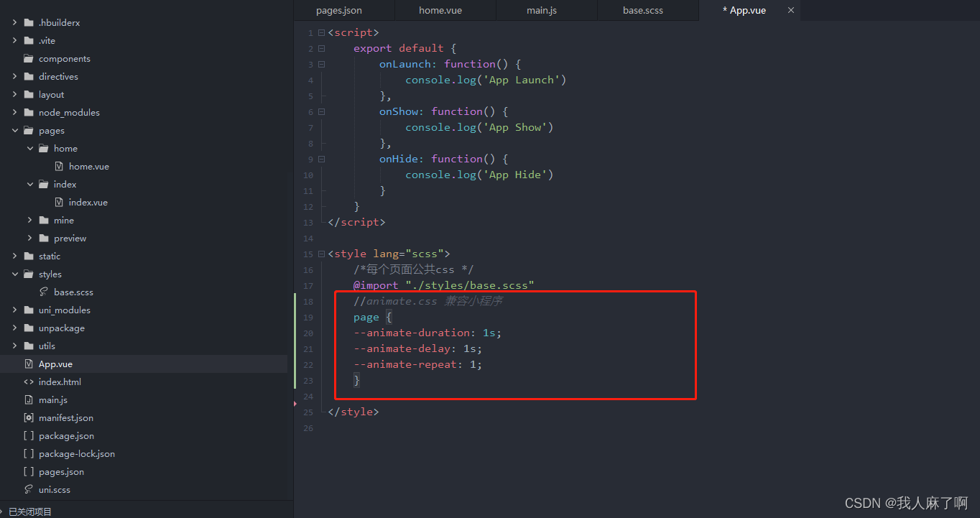
Task: Collapse the index subfolder arrow
Action: (x=29, y=185)
